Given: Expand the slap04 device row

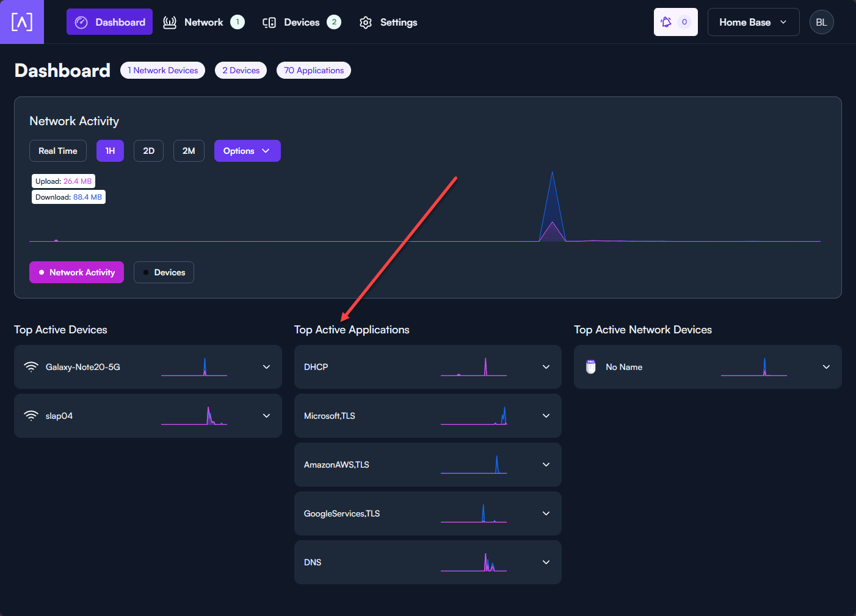Looking at the screenshot, I should pos(266,416).
